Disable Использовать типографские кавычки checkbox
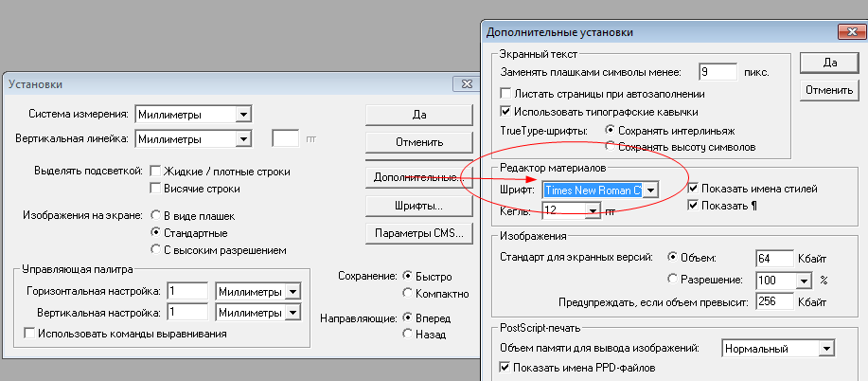Viewport: 868px width, 381px height. 505,112
